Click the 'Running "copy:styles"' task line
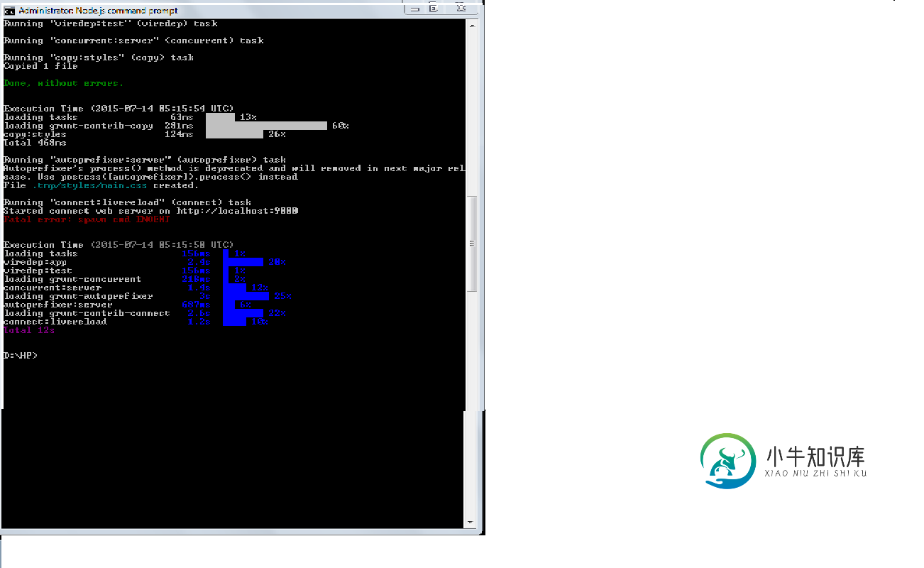 click(99, 58)
